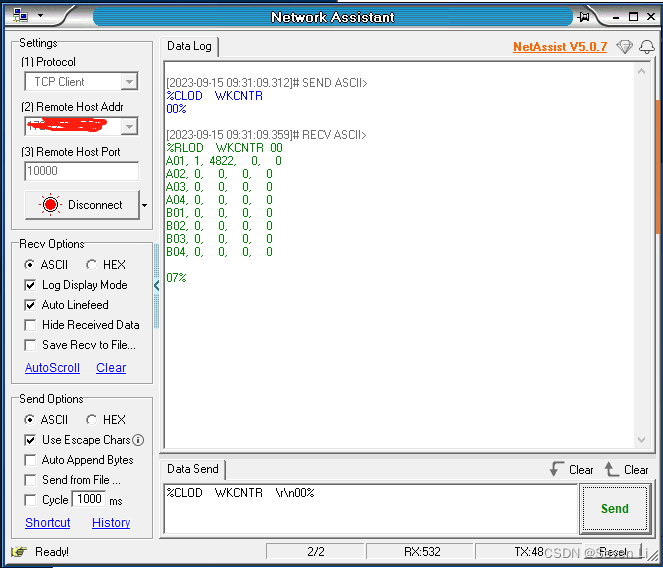Click the TX:48 status counter
The height and width of the screenshot is (568, 663).
click(529, 552)
